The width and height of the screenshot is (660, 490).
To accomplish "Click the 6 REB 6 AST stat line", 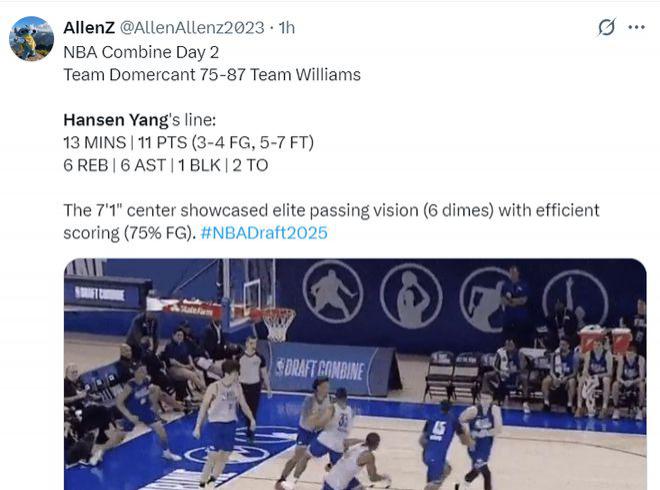I will [x=166, y=165].
